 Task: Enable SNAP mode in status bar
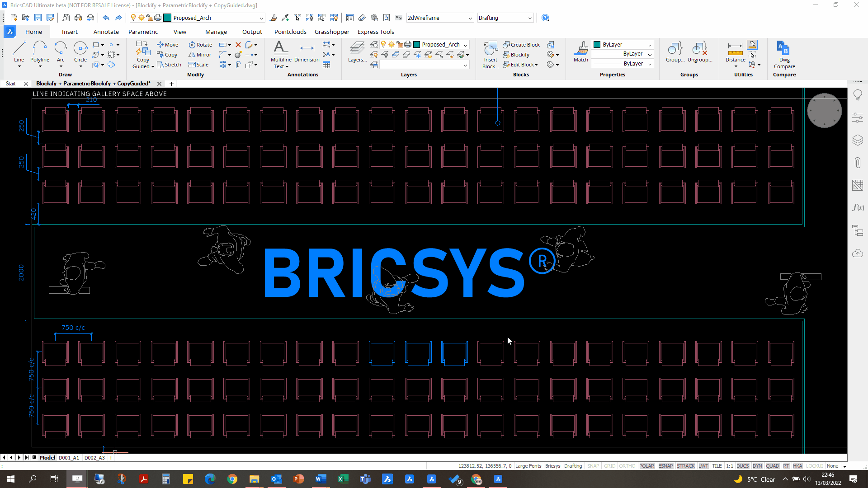click(x=593, y=465)
